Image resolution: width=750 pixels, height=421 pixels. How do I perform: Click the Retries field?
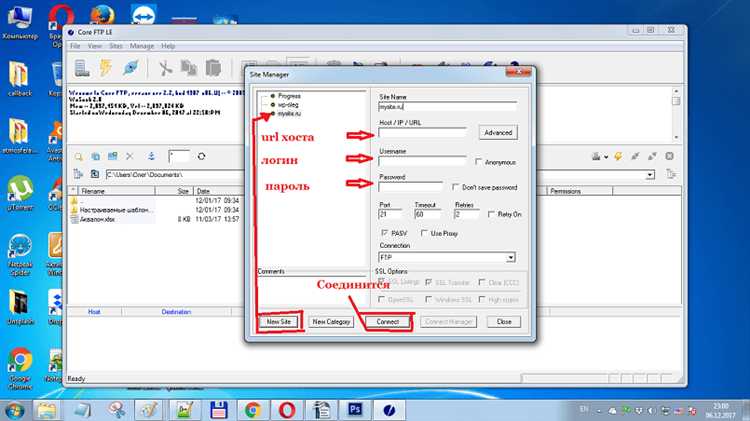click(x=466, y=214)
